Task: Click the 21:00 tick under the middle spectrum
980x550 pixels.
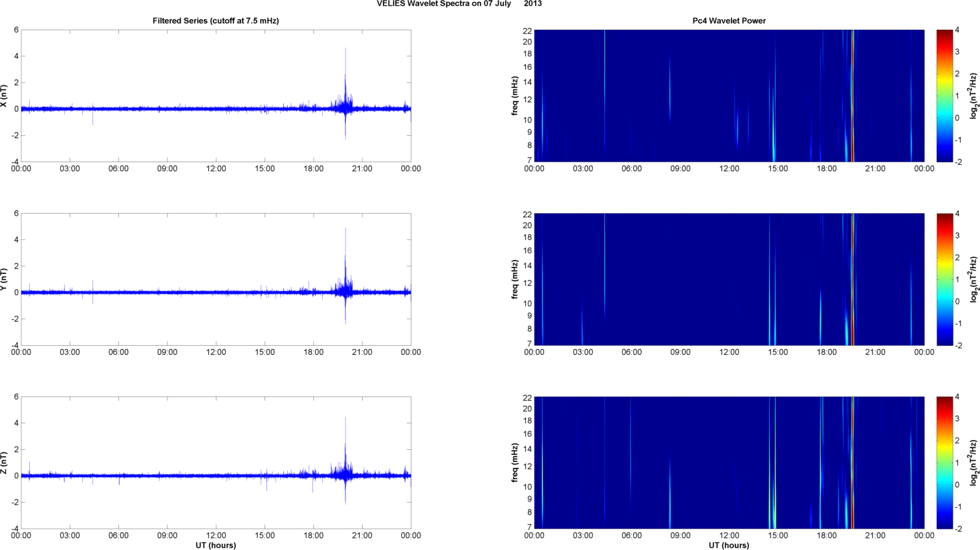Action: (875, 352)
